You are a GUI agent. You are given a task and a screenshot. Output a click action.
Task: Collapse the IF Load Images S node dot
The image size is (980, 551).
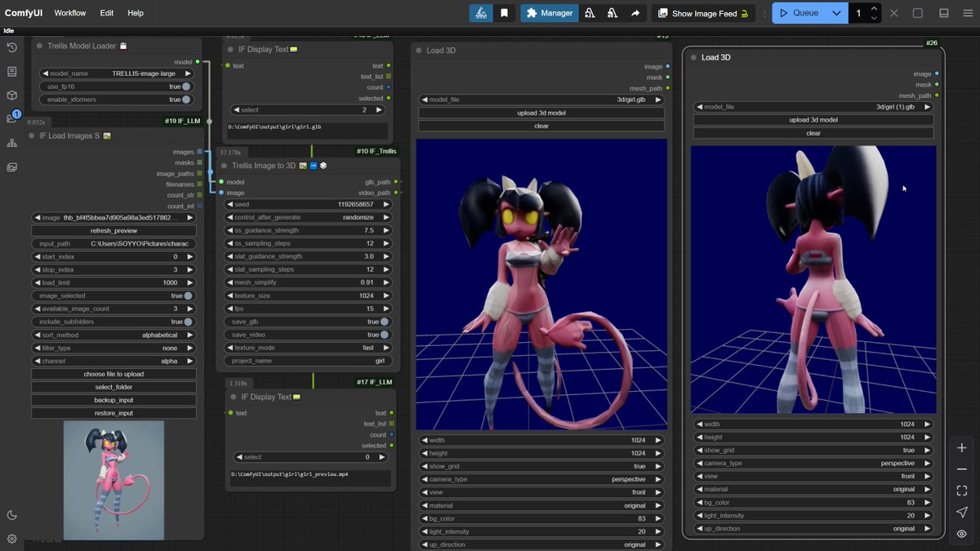click(x=32, y=136)
